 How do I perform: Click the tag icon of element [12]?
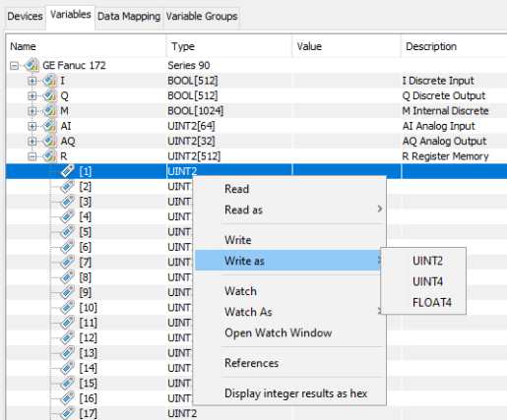point(68,337)
